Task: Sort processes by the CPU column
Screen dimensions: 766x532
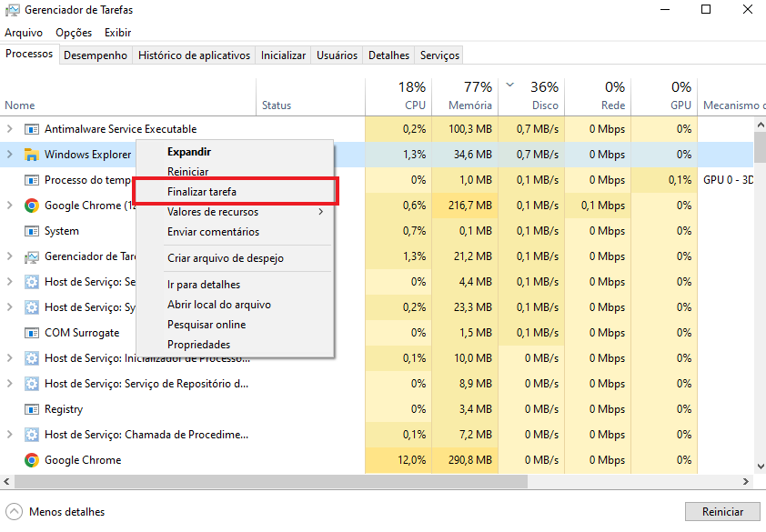Action: (398, 96)
